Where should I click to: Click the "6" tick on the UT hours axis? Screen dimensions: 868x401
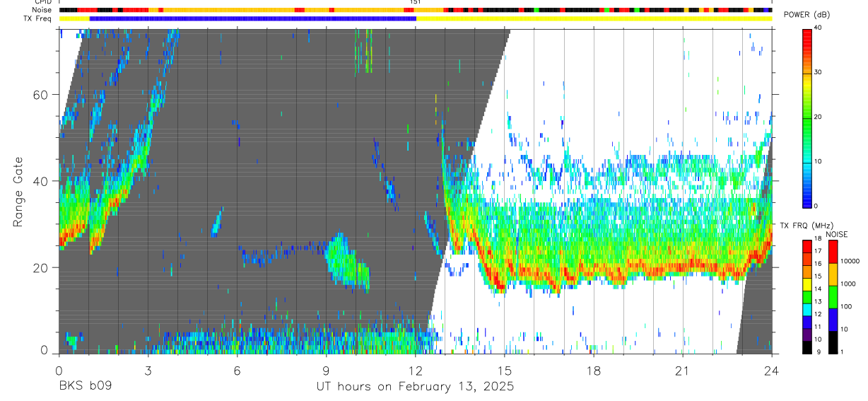click(237, 369)
